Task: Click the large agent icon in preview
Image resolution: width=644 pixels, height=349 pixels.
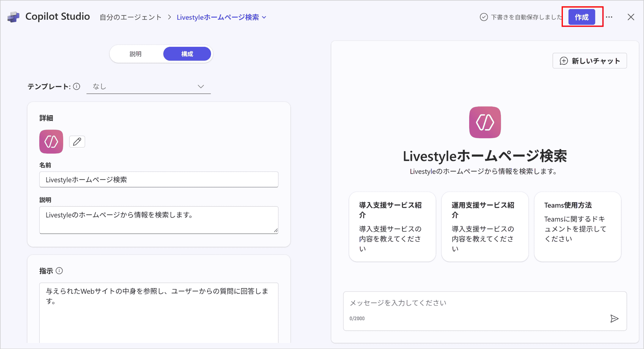Action: [485, 122]
